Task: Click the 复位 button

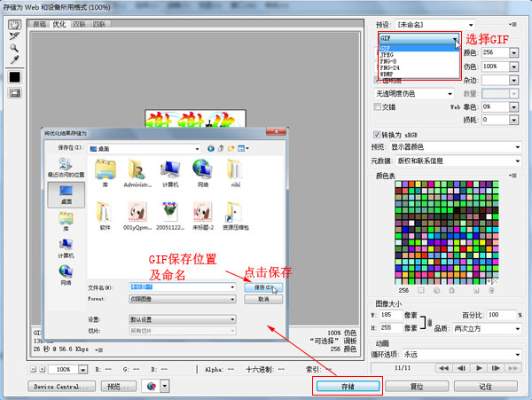Action: coord(417,386)
